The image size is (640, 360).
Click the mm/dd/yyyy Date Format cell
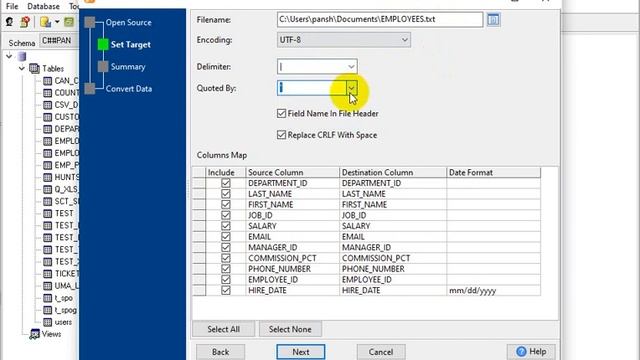point(493,290)
